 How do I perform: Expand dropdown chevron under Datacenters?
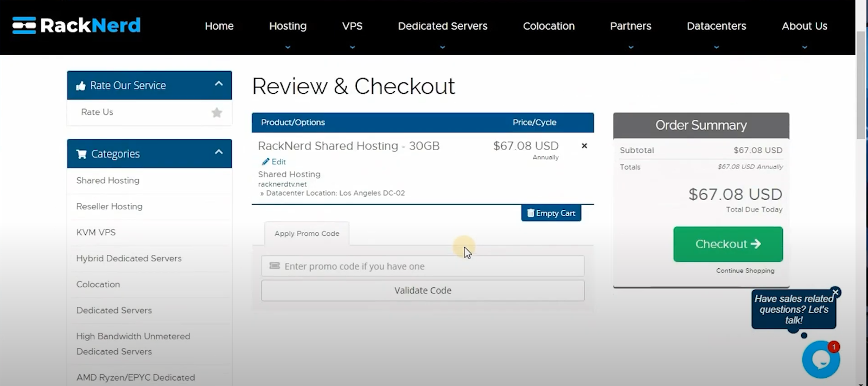pos(716,47)
